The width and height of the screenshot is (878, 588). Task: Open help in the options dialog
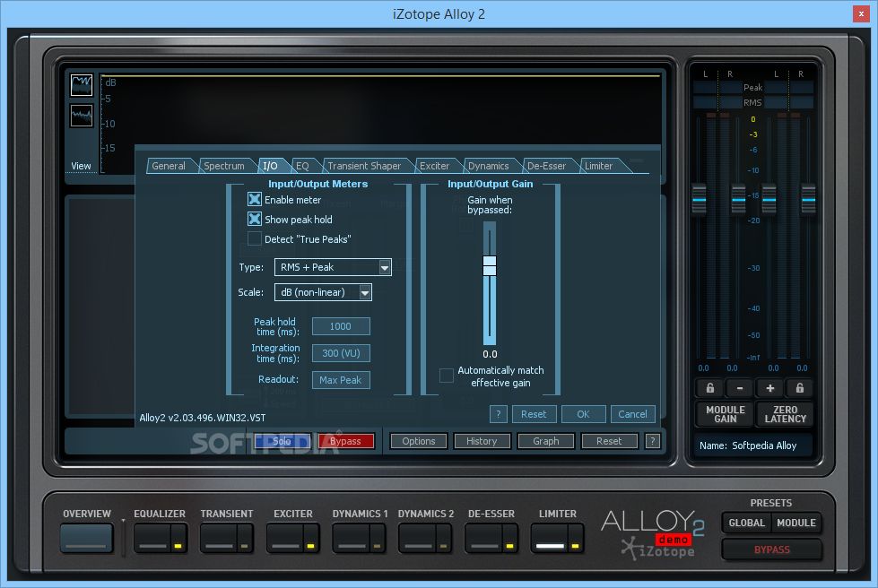(x=499, y=414)
